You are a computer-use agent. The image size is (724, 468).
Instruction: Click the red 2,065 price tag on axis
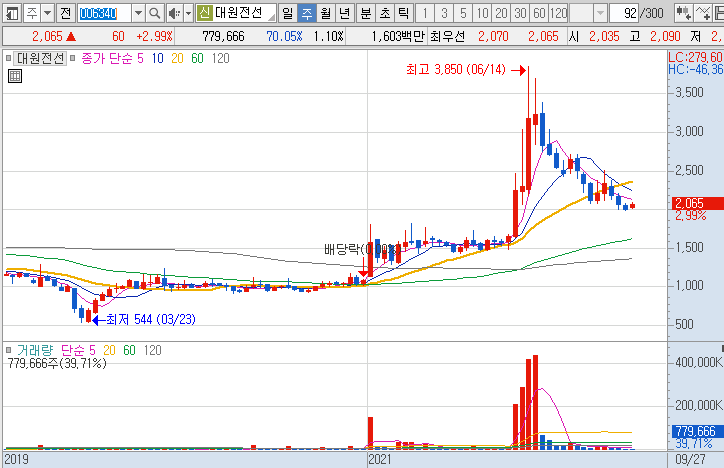point(697,203)
